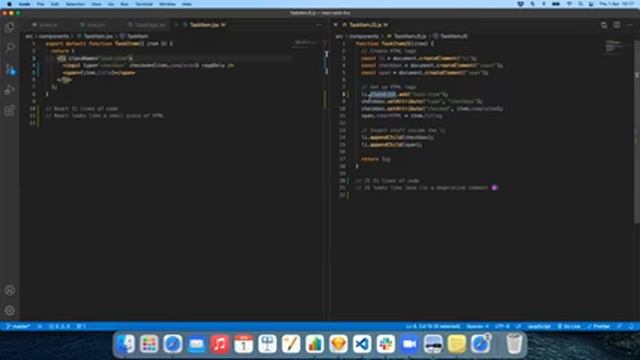Viewport: 640px width, 360px height.
Task: Click the Go Live status bar button
Action: pyautogui.click(x=569, y=327)
